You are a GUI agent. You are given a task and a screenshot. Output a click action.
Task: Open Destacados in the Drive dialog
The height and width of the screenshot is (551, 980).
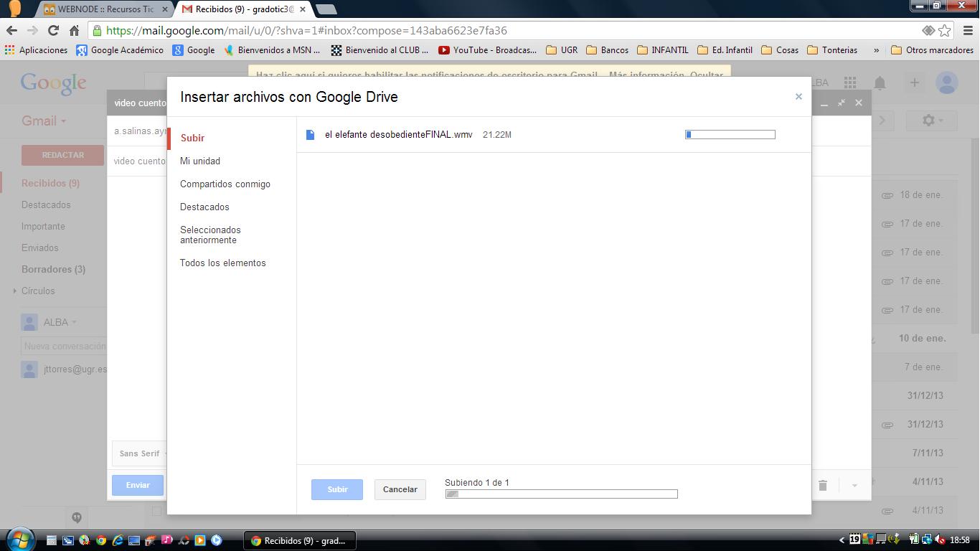click(204, 207)
